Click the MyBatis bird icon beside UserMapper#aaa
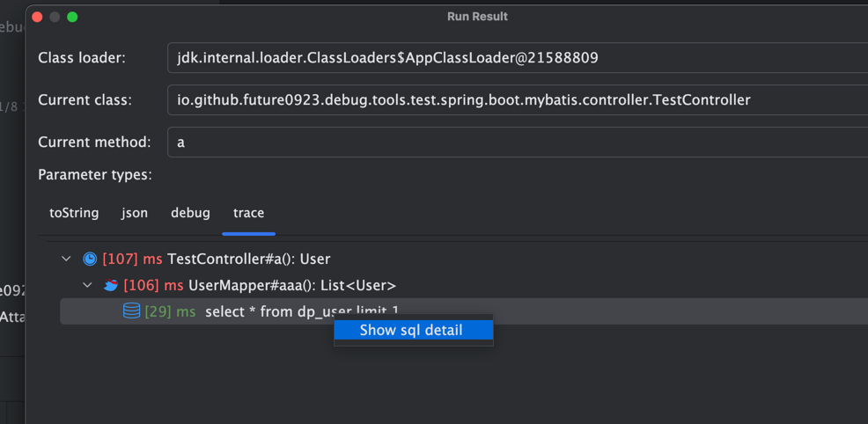The width and height of the screenshot is (868, 424). coord(111,285)
